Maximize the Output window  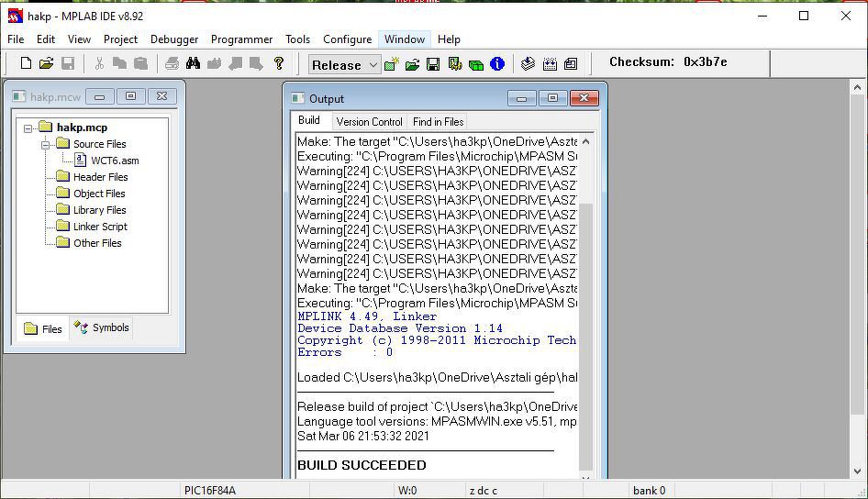point(552,98)
